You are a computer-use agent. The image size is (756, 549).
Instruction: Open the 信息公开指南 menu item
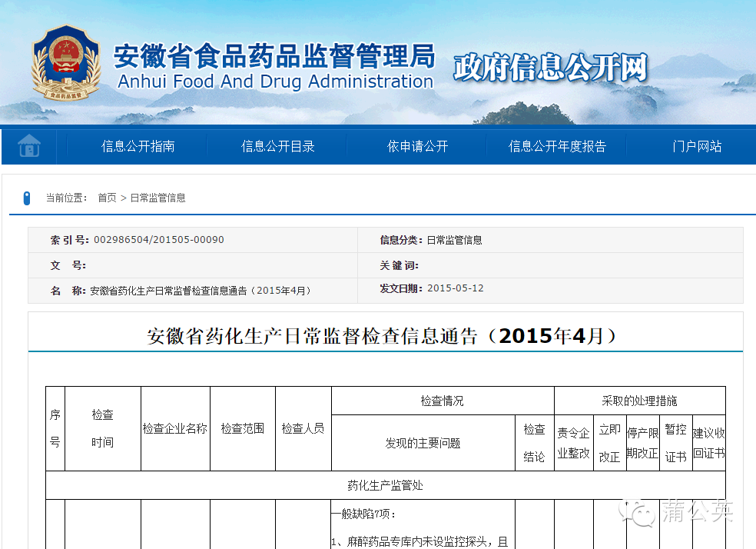138,146
